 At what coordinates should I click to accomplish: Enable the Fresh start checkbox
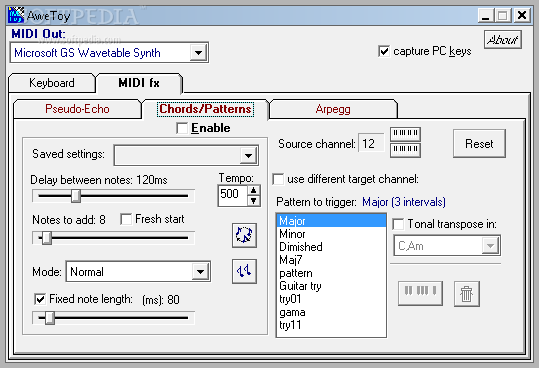click(126, 219)
